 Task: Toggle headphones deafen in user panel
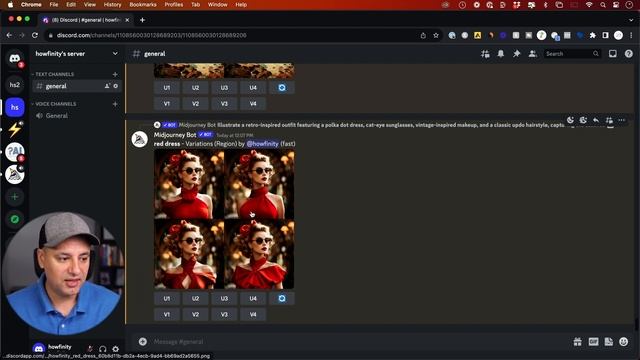click(103, 349)
